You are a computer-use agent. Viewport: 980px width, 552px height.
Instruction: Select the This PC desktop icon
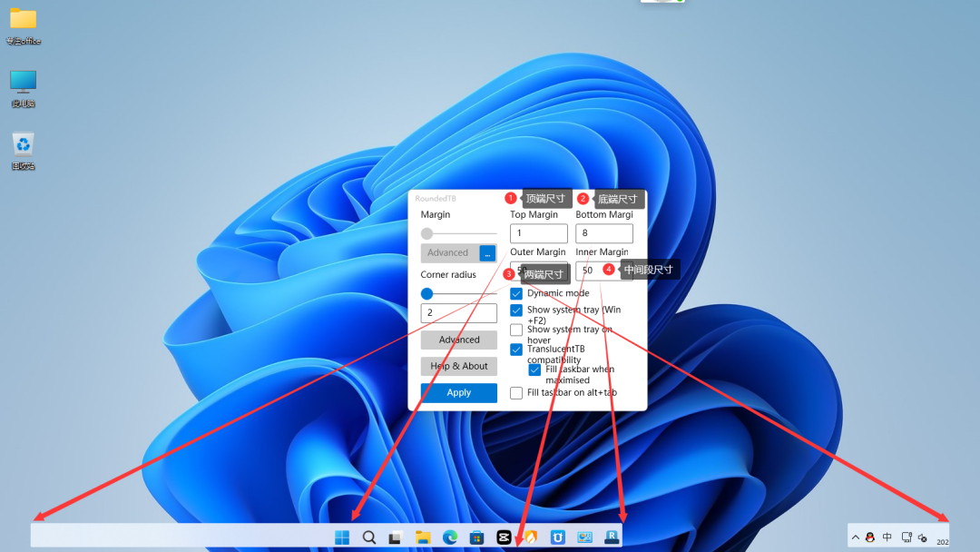coord(23,89)
